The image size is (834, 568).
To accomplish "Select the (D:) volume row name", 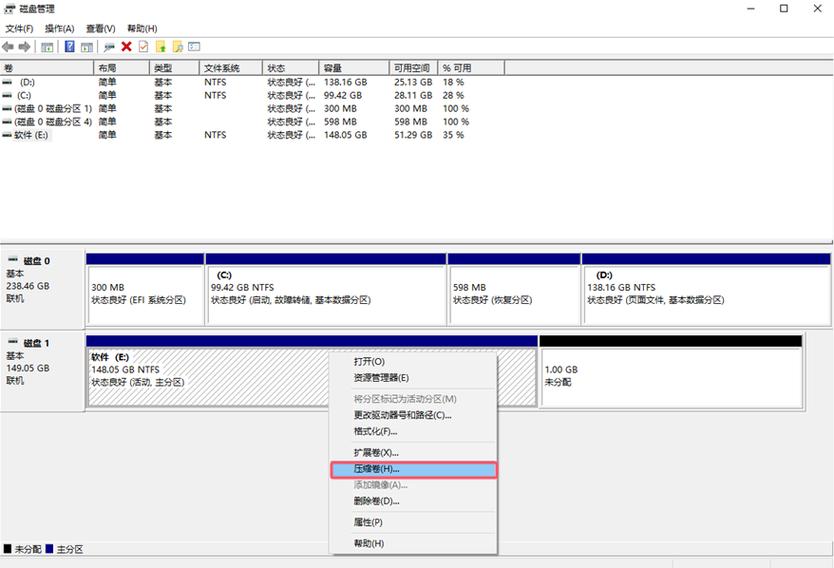I will [x=27, y=82].
